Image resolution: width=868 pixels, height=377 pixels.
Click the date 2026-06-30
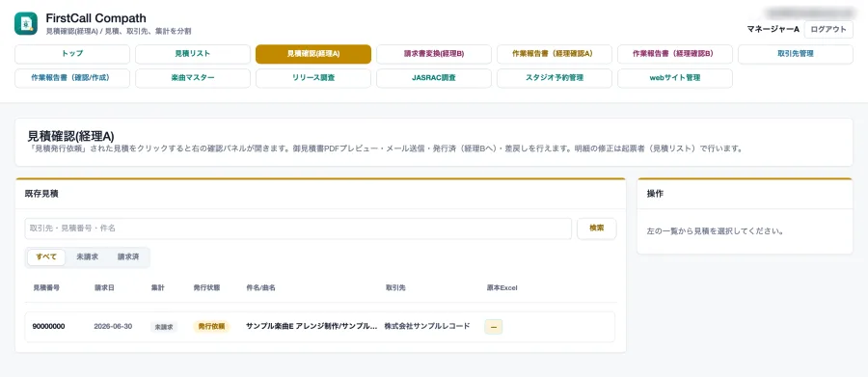tap(113, 327)
